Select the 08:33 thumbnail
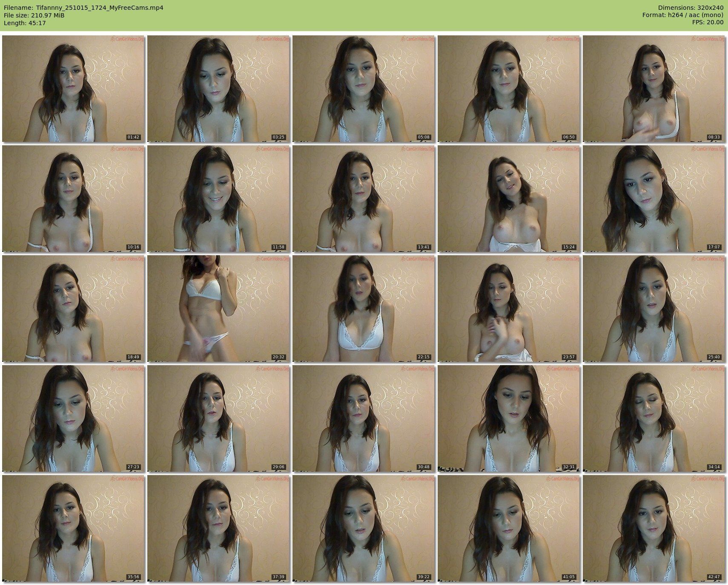 tap(654, 89)
